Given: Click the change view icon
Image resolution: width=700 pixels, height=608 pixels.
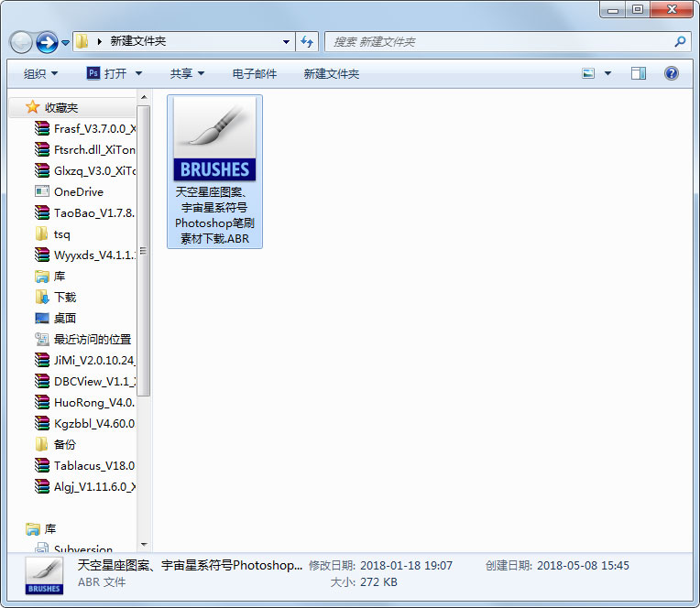Looking at the screenshot, I should [x=588, y=73].
